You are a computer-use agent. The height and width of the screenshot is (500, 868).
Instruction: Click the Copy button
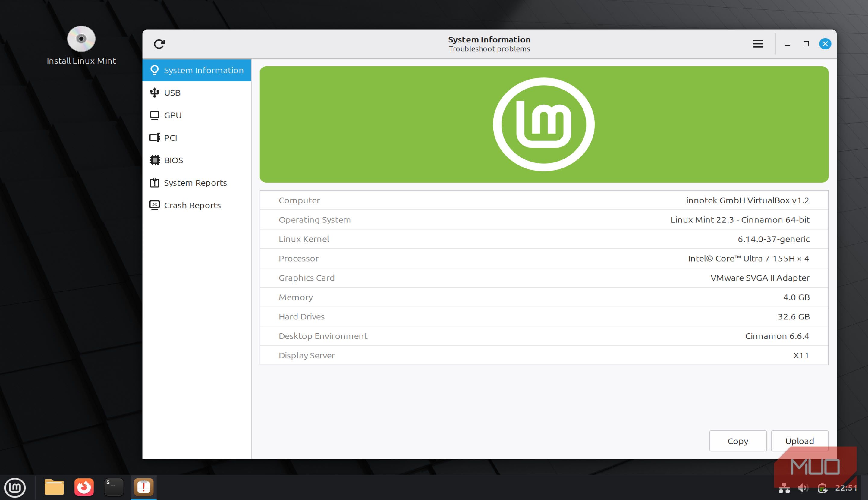point(738,441)
